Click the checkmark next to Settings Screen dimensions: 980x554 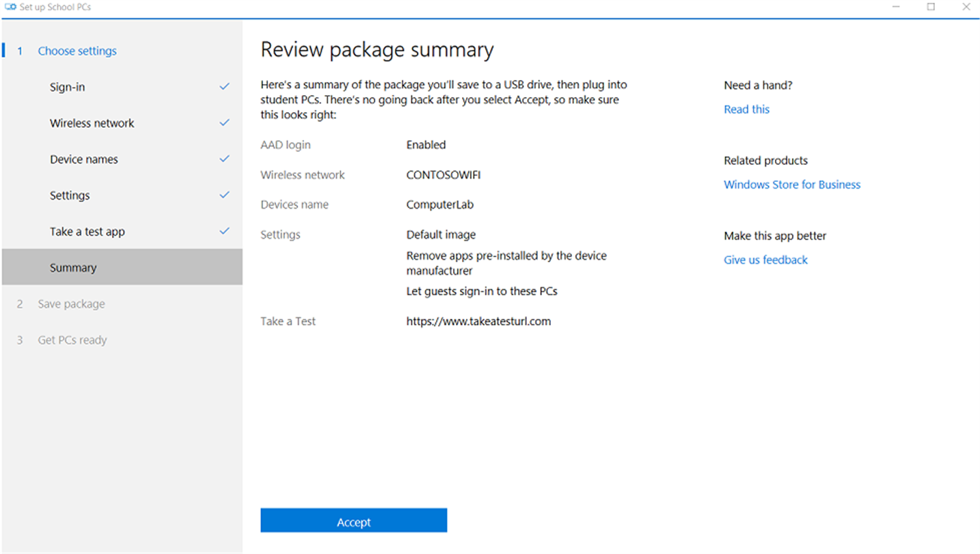tap(224, 196)
